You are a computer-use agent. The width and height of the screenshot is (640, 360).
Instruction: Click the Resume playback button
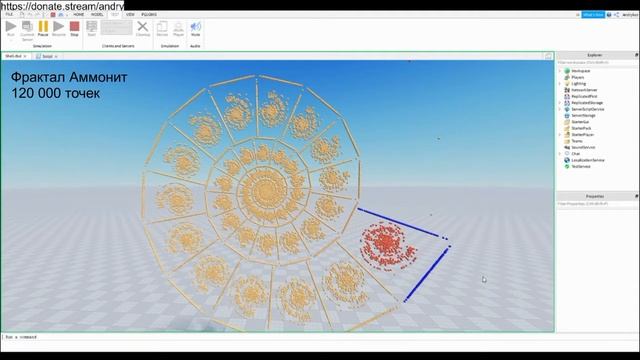pyautogui.click(x=59, y=29)
